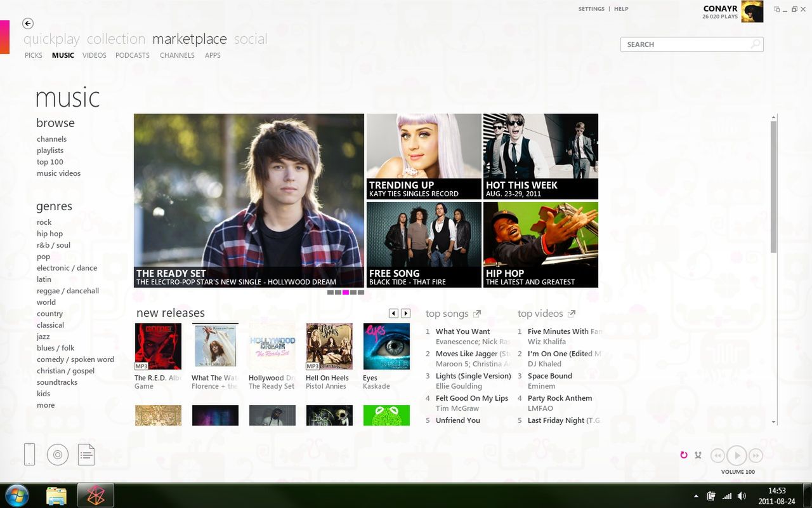Open the CONAYR profile avatar
The image size is (812, 508).
(x=752, y=11)
